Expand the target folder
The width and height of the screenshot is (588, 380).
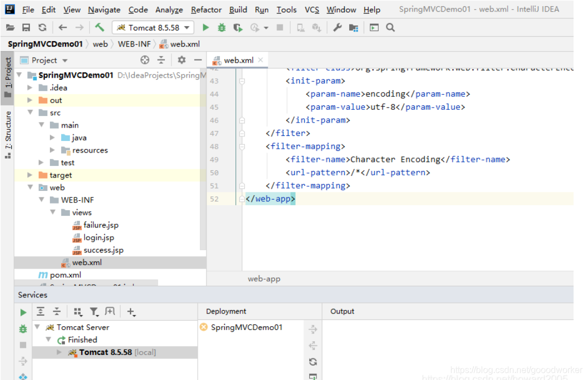point(29,175)
